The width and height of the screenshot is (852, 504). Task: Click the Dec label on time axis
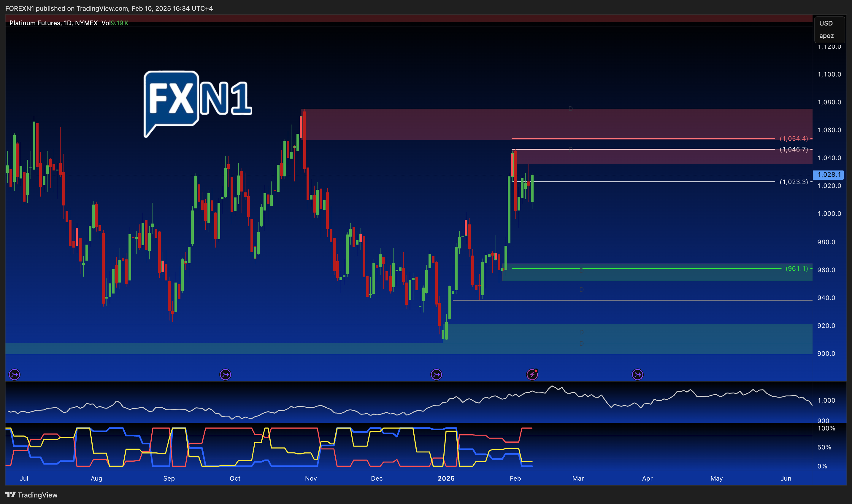point(377,478)
